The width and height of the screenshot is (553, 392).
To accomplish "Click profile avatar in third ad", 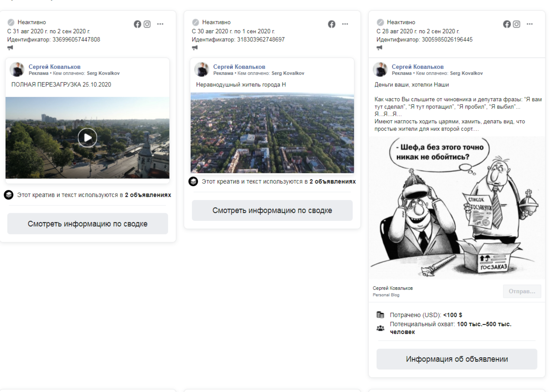I will coord(380,69).
